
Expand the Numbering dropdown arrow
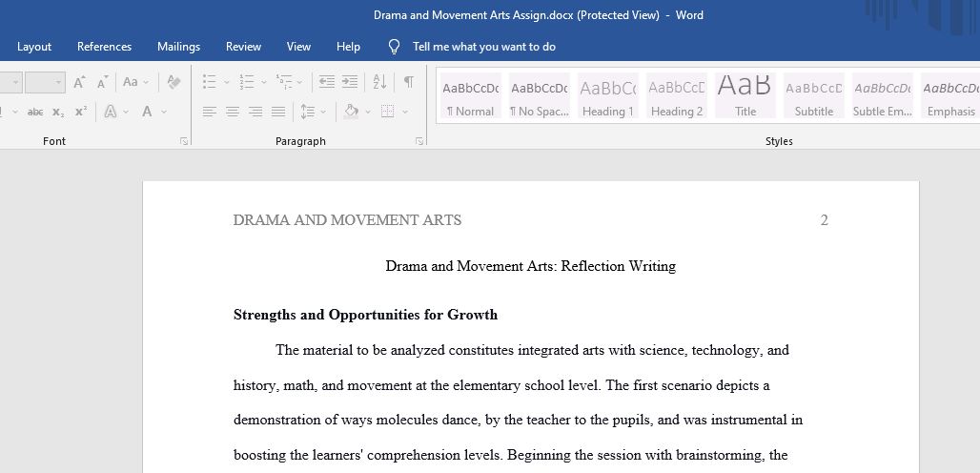point(264,82)
